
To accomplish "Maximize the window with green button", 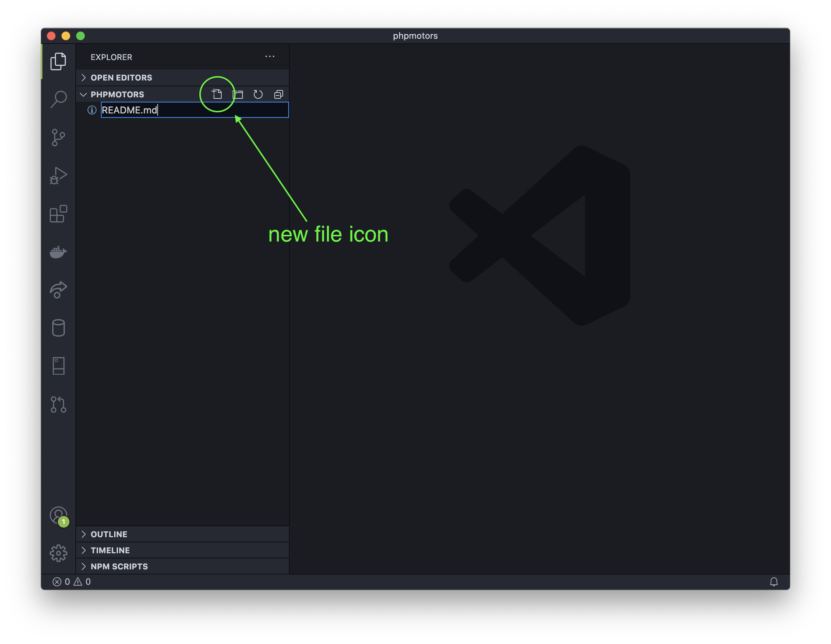I will tap(80, 36).
